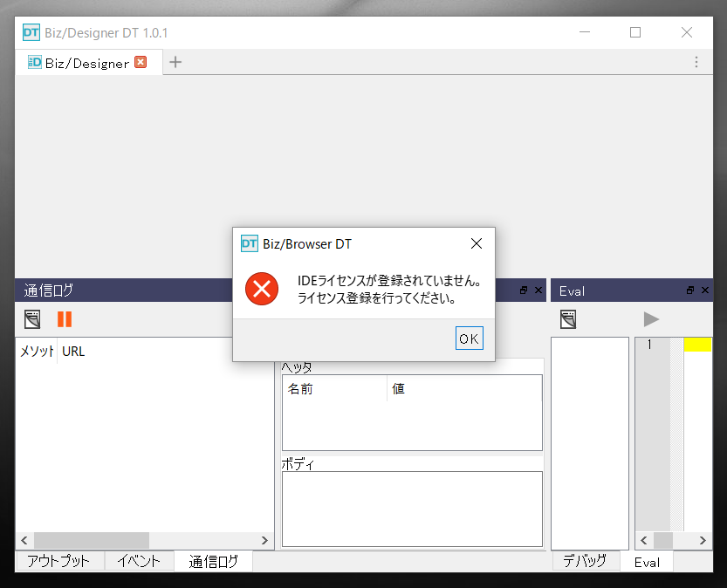The width and height of the screenshot is (727, 588).
Task: Click the メソッド column header
Action: (37, 352)
